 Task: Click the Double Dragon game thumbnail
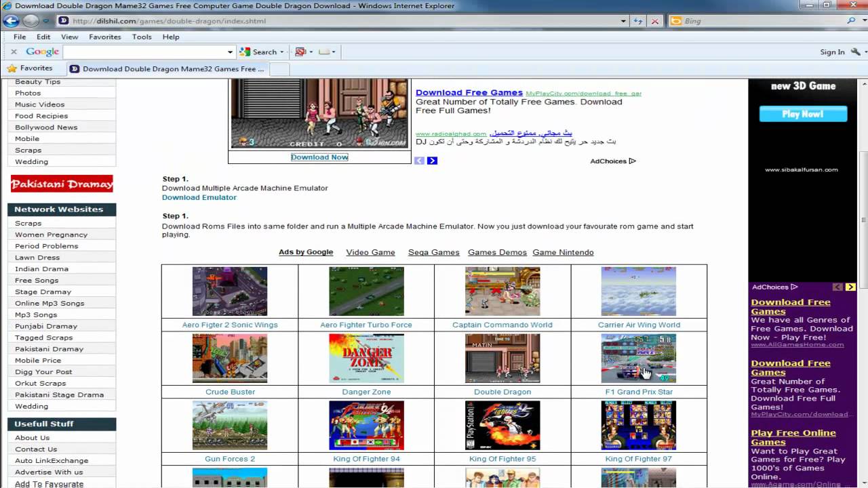[x=502, y=358]
